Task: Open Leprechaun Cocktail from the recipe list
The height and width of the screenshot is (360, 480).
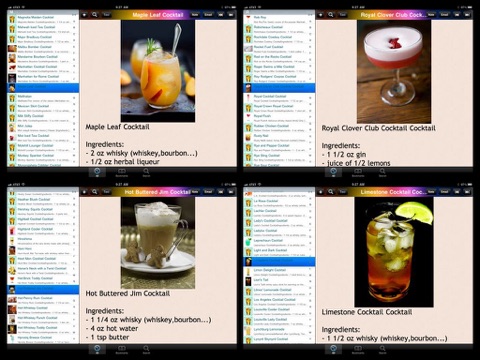Action: pos(279,242)
